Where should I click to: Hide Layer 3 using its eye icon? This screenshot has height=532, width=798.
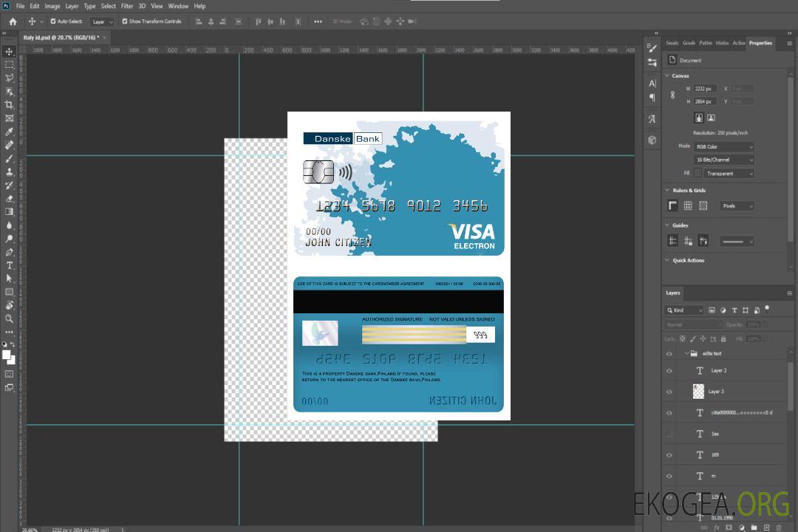click(x=669, y=392)
